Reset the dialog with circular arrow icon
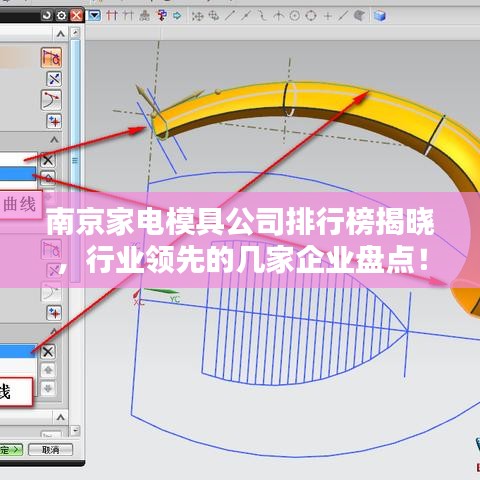This screenshot has width=480, height=480. 47,15
